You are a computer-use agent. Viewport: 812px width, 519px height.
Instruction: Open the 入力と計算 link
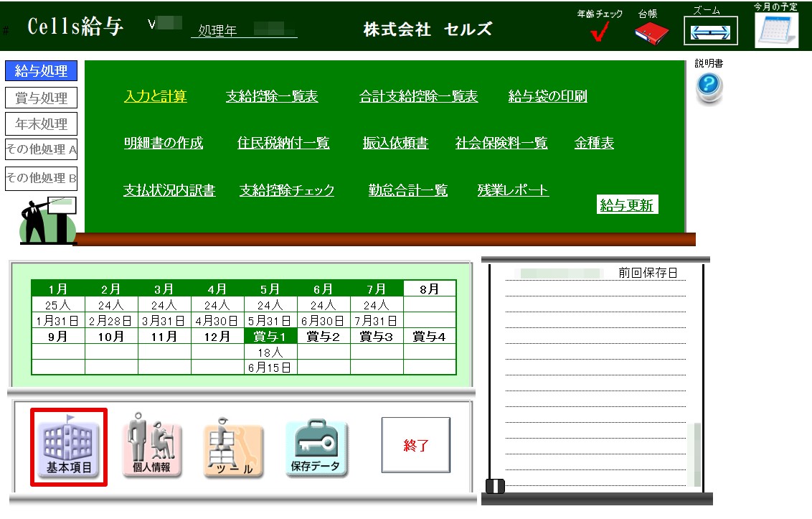[x=156, y=96]
